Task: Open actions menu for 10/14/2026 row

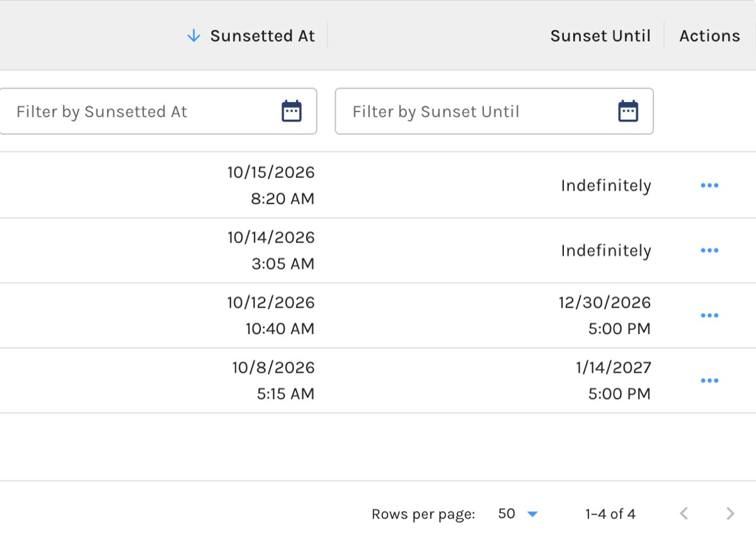Action: coord(709,250)
